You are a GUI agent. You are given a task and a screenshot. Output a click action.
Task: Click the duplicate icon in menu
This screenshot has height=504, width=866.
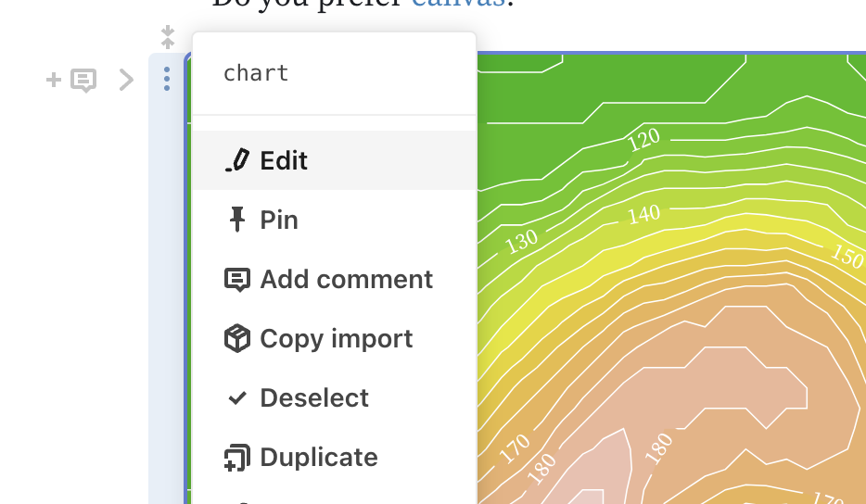tap(237, 458)
